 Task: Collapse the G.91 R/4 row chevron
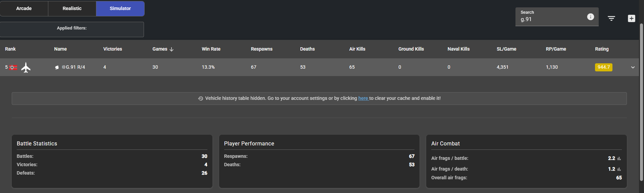coord(633,67)
